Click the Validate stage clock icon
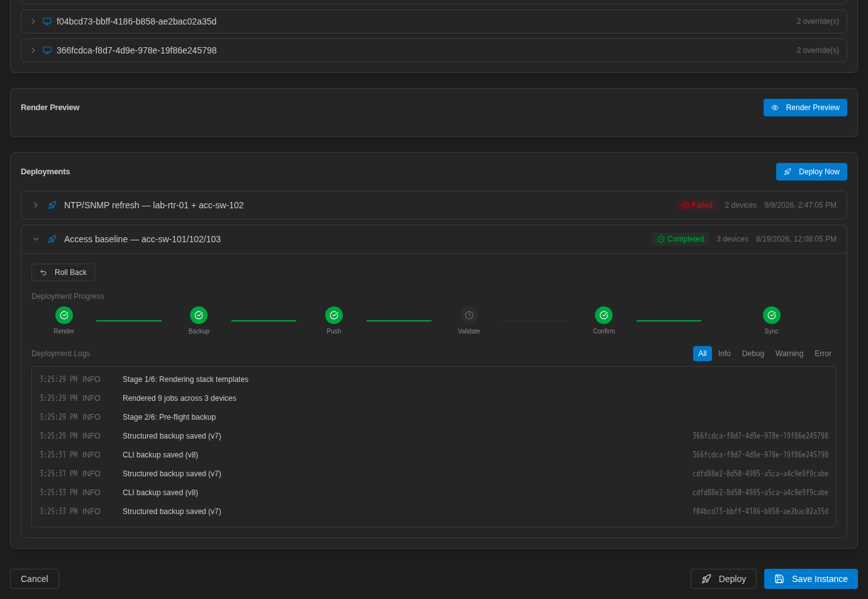 469,315
